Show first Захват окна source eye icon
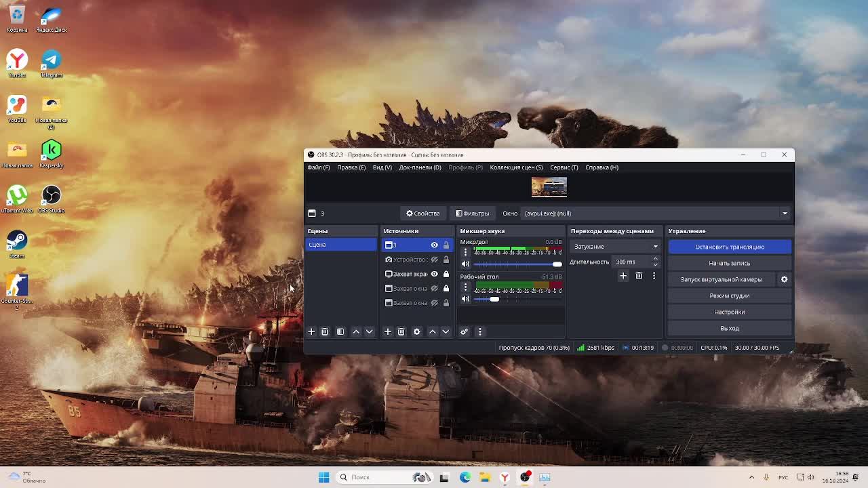 (435, 289)
